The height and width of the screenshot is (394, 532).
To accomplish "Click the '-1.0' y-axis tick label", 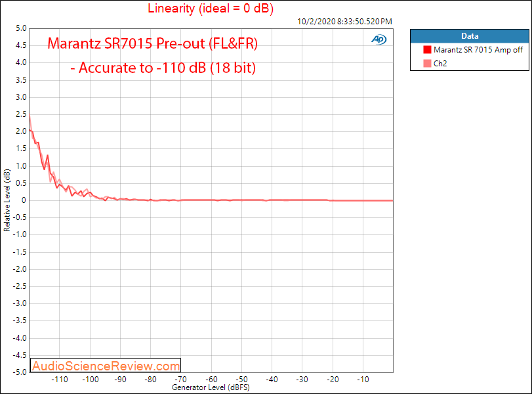I will pyautogui.click(x=20, y=234).
